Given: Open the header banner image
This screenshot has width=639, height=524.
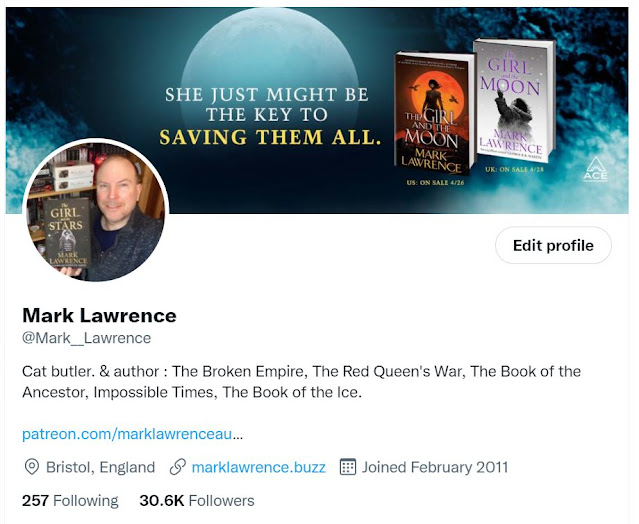Looking at the screenshot, I should [x=317, y=110].
